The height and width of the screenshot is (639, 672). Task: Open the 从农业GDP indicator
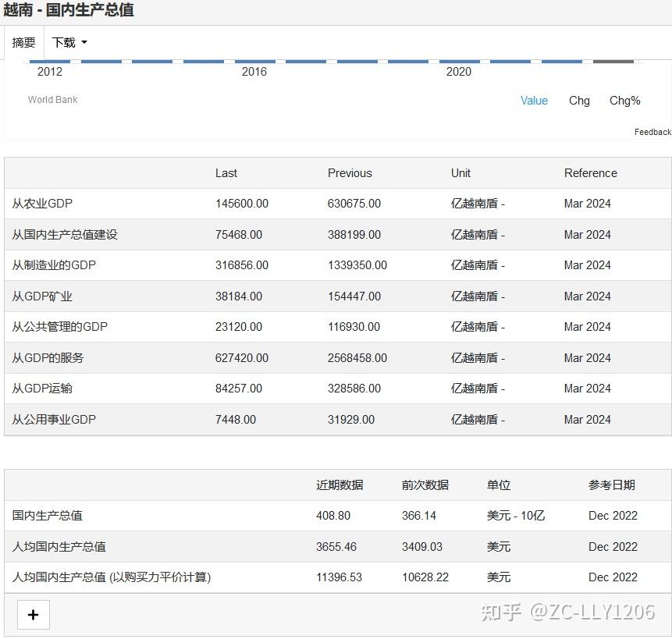pos(42,204)
